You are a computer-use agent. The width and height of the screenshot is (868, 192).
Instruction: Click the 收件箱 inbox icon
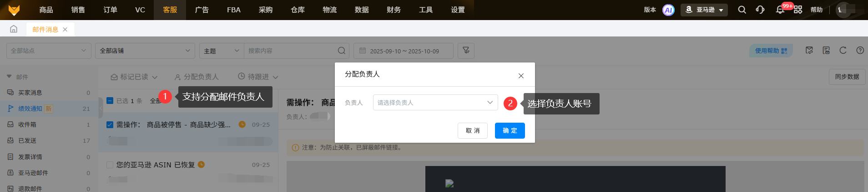(x=10, y=125)
